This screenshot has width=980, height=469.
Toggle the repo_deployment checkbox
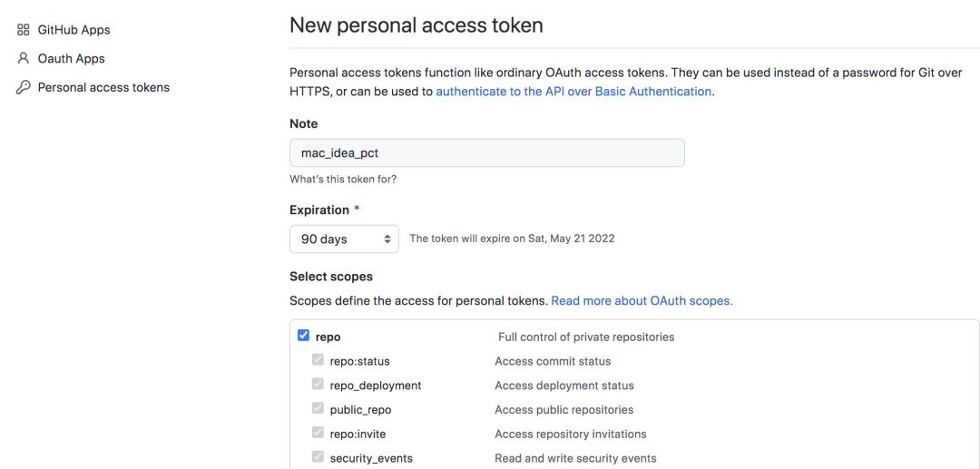pyautogui.click(x=318, y=385)
